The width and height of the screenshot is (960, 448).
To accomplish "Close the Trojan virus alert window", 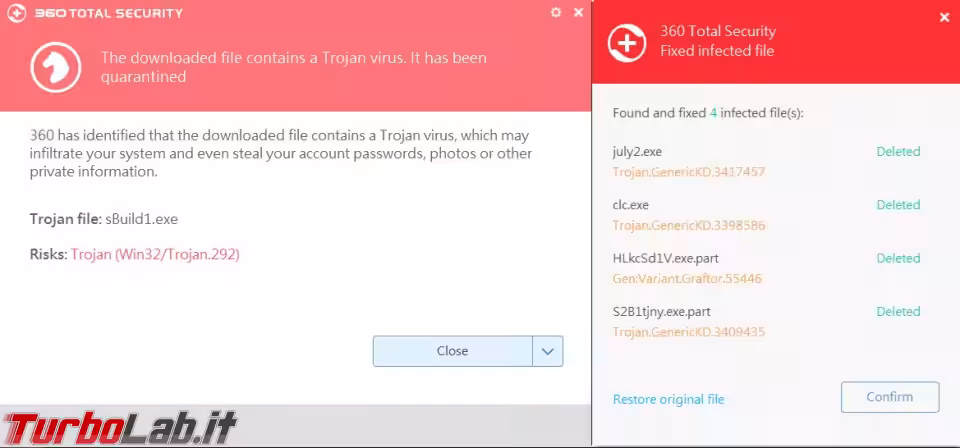I will [579, 12].
